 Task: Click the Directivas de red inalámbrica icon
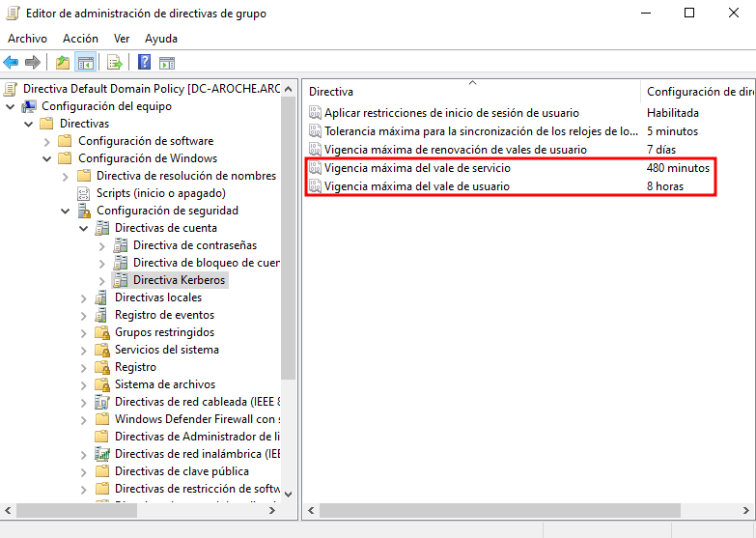[102, 454]
